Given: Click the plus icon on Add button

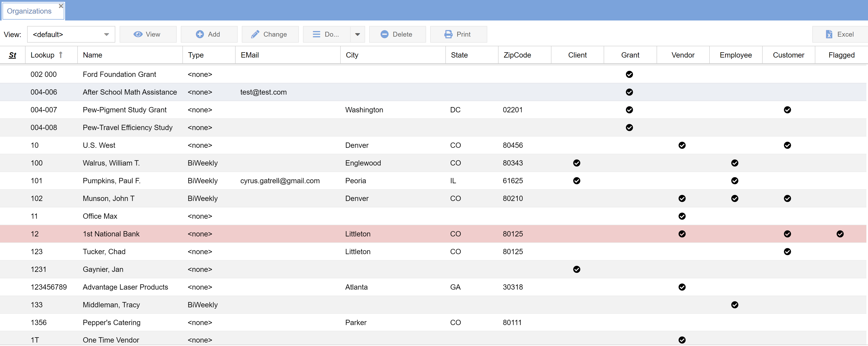Looking at the screenshot, I should tap(200, 34).
